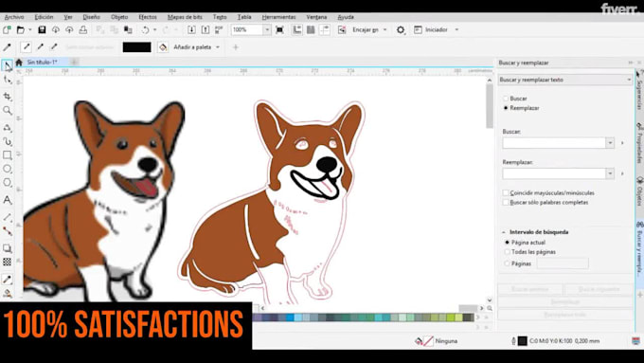Viewport: 644px width, 363px height.
Task: Open the Open-folder dropdown arrow
Action: coord(30,29)
